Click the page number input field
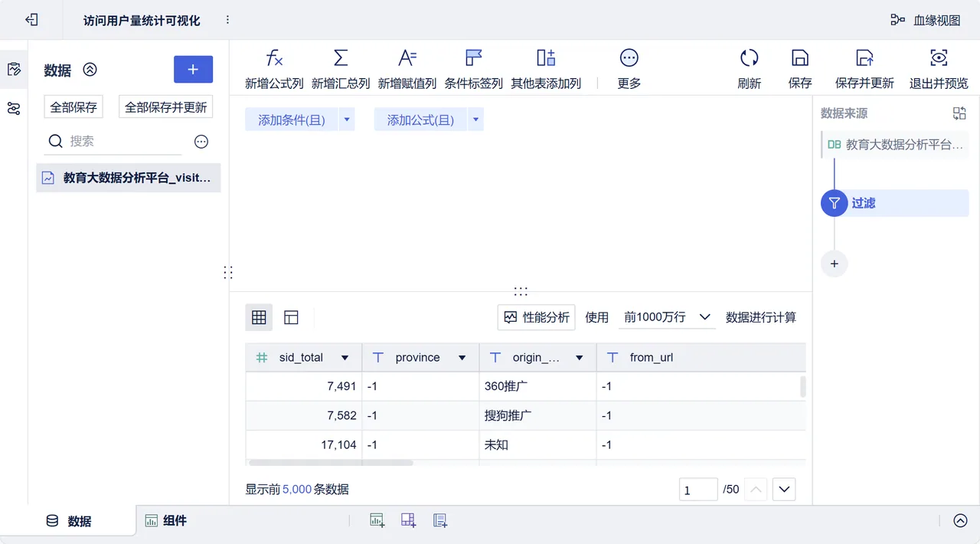This screenshot has height=544, width=980. [698, 490]
